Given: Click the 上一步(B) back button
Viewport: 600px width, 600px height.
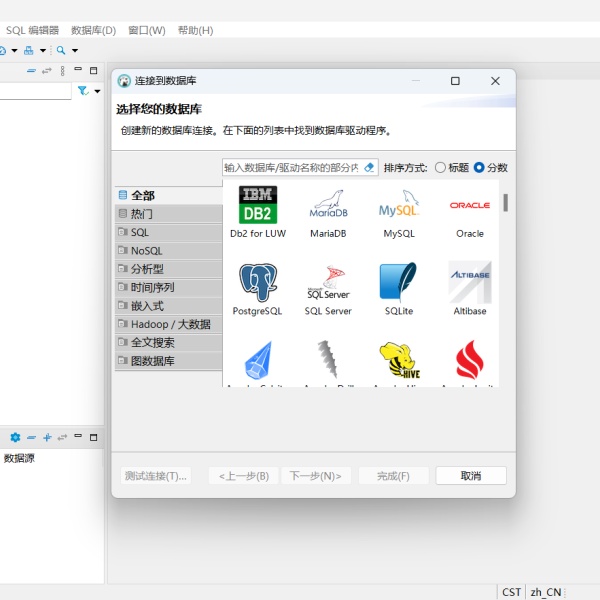Looking at the screenshot, I should point(244,476).
